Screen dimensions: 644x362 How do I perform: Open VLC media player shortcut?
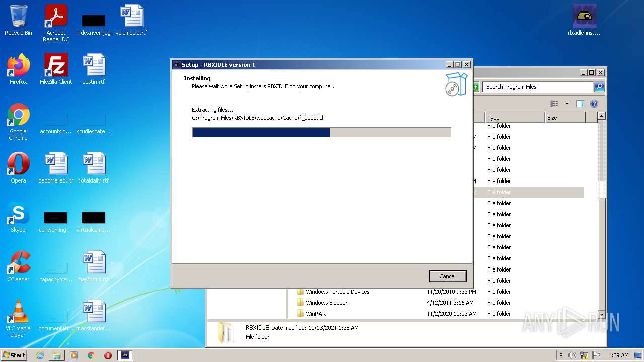point(18,319)
